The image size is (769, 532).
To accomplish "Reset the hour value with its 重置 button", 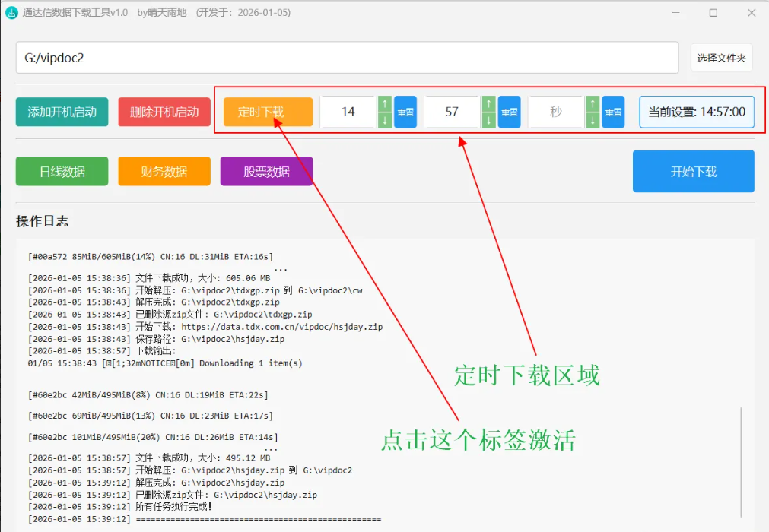I will 405,112.
